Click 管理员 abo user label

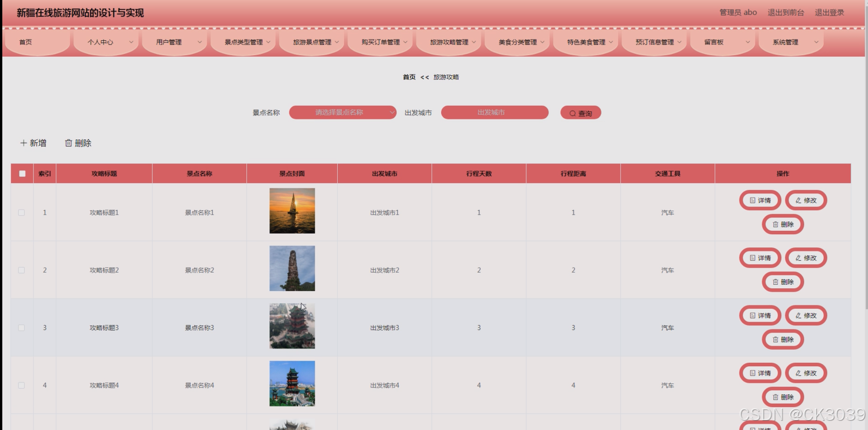point(738,13)
